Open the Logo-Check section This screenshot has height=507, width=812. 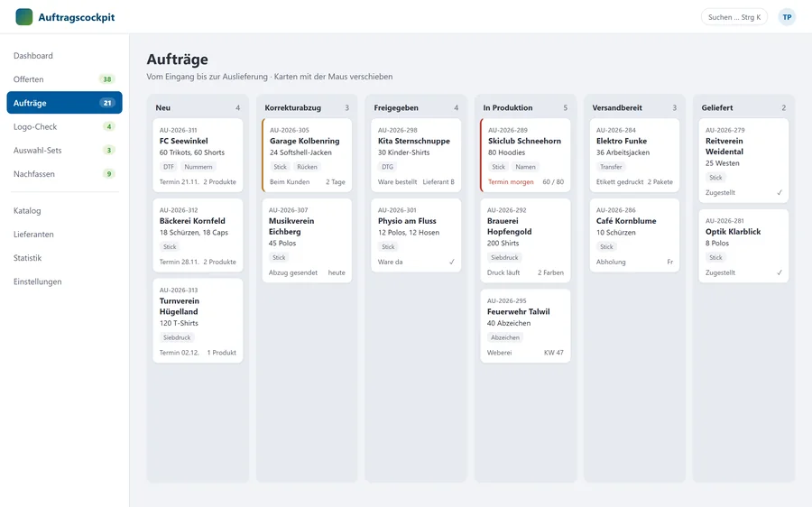64,126
